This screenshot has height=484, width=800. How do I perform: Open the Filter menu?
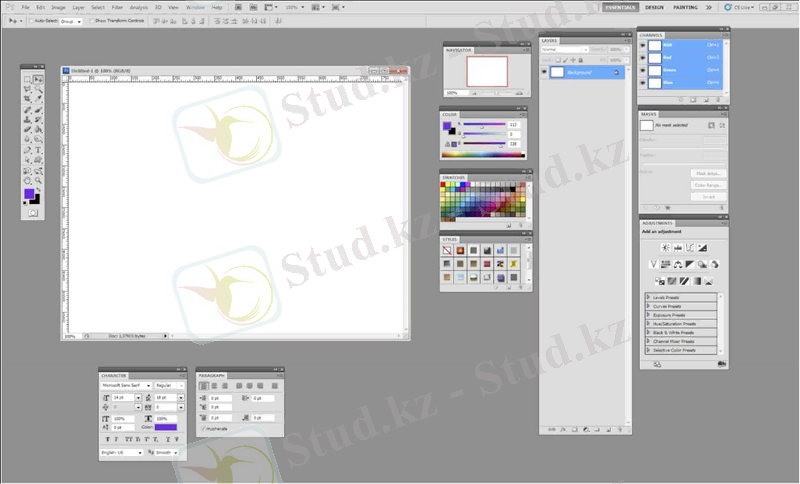[x=117, y=7]
